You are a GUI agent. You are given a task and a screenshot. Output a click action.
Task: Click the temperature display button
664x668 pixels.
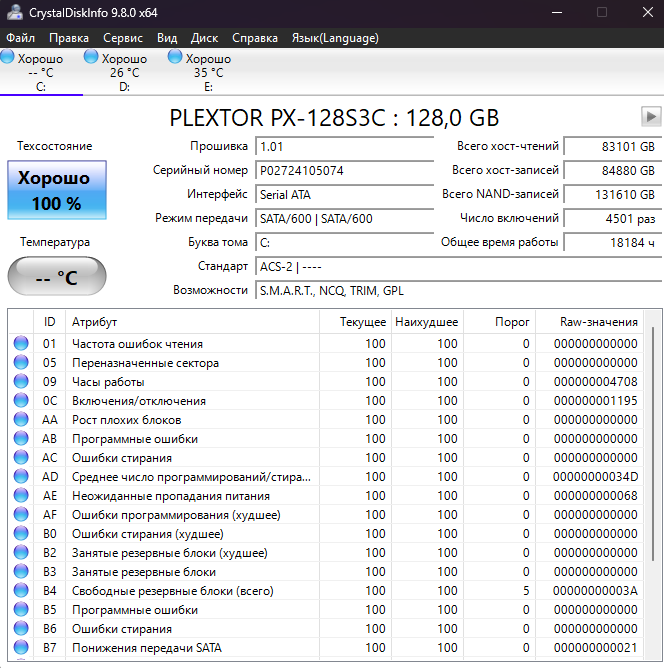pyautogui.click(x=55, y=278)
